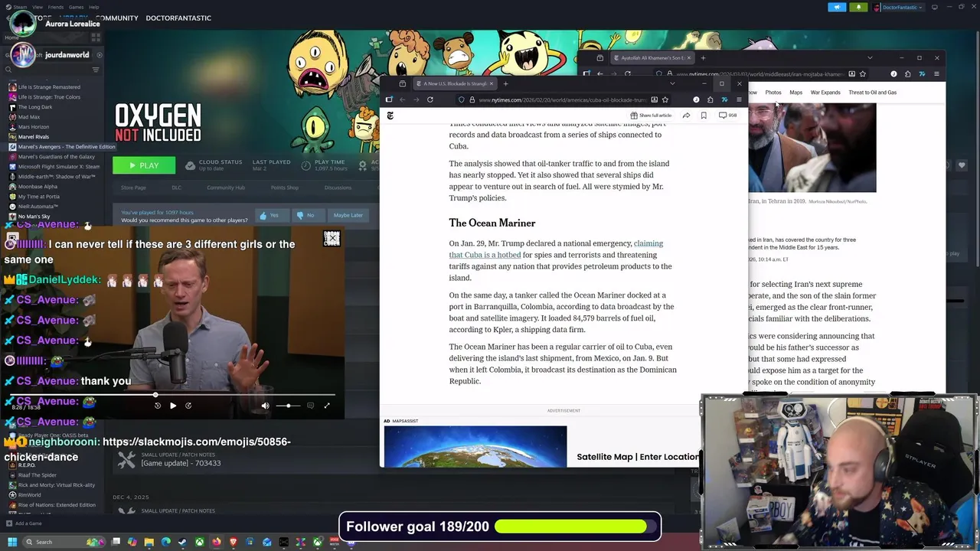Screen dimensions: 980x551
Task: Click Steam library search magnifier icon
Action: click(8, 69)
